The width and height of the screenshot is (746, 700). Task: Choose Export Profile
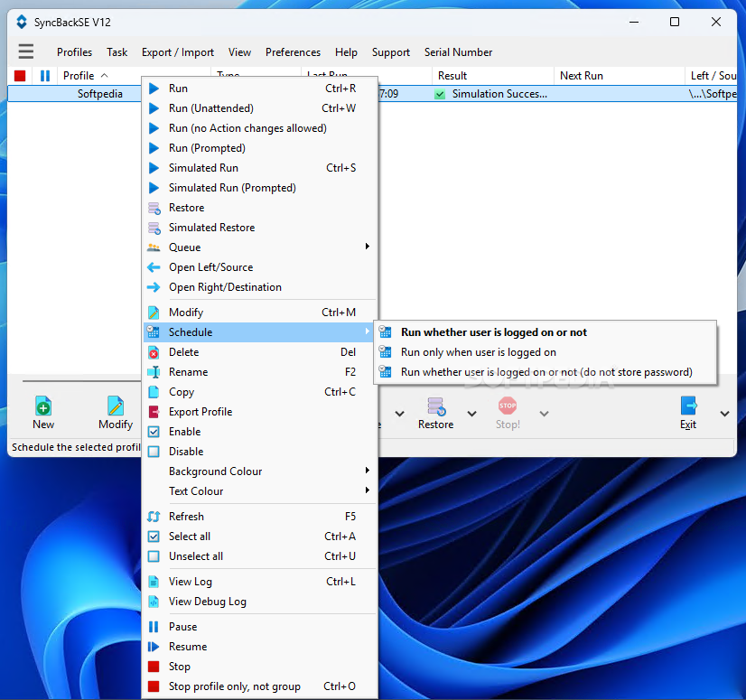[260, 412]
